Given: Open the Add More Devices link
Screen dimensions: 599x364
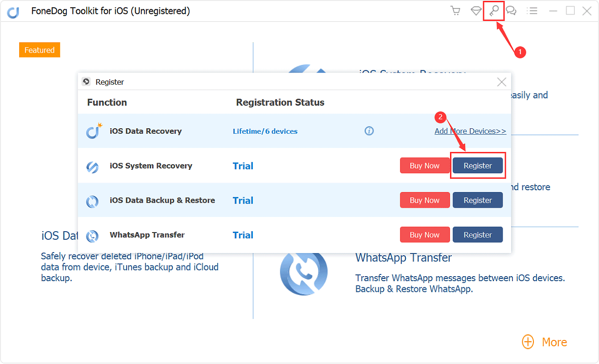Looking at the screenshot, I should [x=471, y=131].
